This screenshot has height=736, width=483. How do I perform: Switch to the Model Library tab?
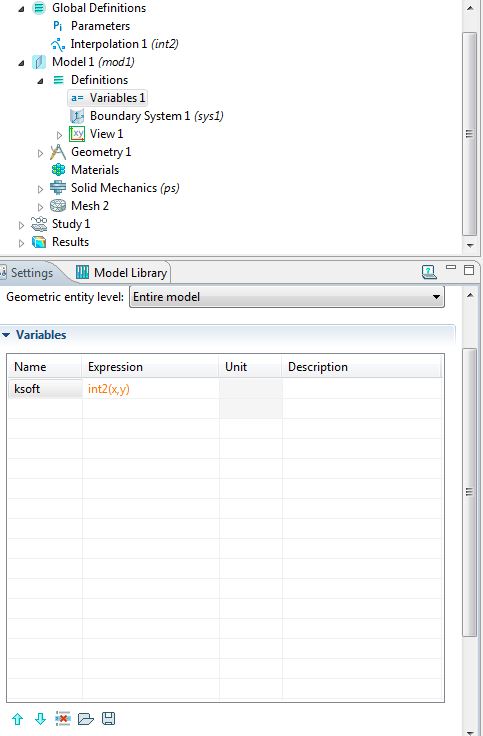(x=122, y=273)
